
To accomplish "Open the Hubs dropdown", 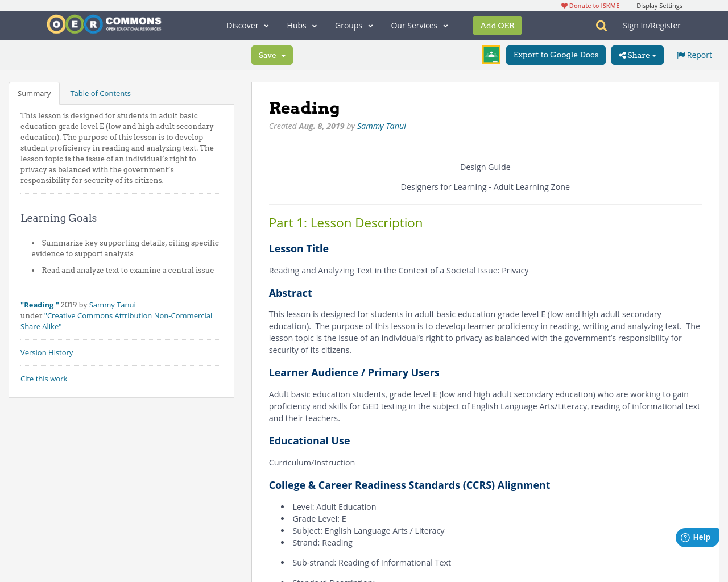I will 301,24.
